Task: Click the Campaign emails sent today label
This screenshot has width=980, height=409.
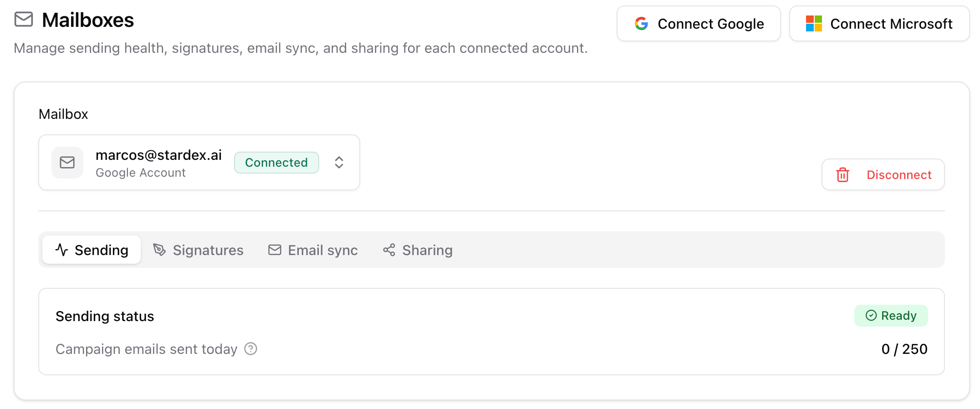Action: point(147,349)
